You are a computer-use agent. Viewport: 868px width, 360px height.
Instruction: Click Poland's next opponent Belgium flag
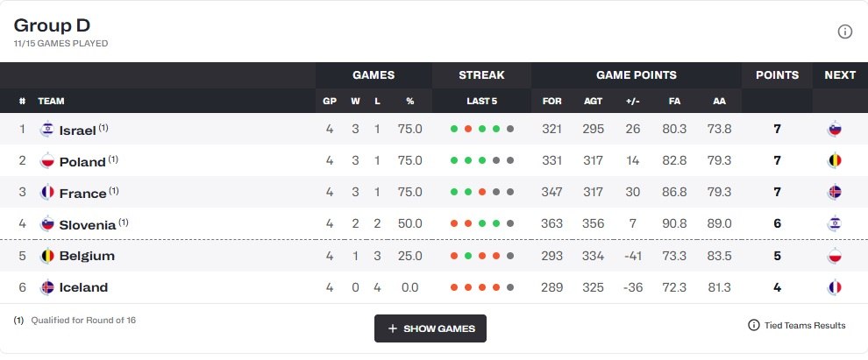pyautogui.click(x=835, y=161)
